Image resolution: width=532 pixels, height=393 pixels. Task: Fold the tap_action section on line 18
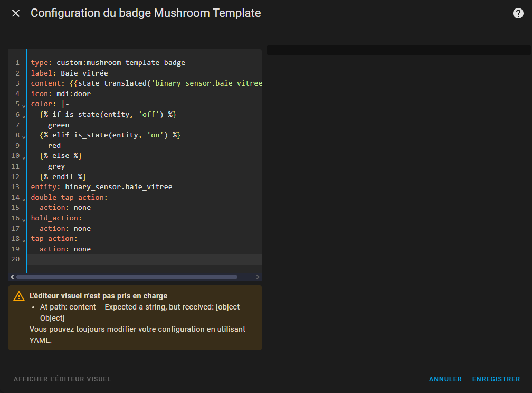(x=24, y=241)
